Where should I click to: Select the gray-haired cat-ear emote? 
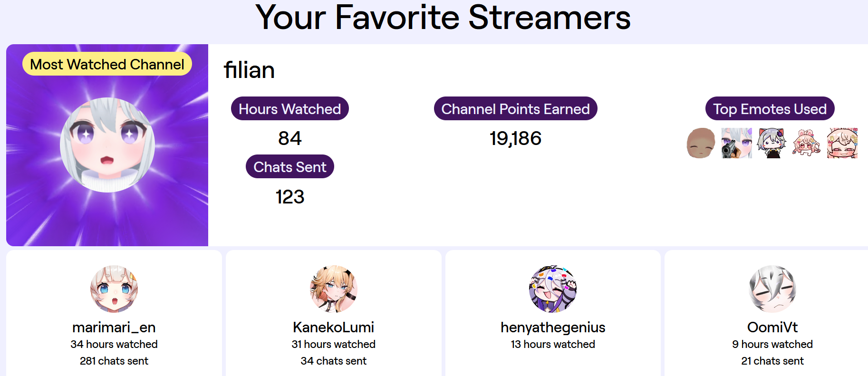click(772, 143)
